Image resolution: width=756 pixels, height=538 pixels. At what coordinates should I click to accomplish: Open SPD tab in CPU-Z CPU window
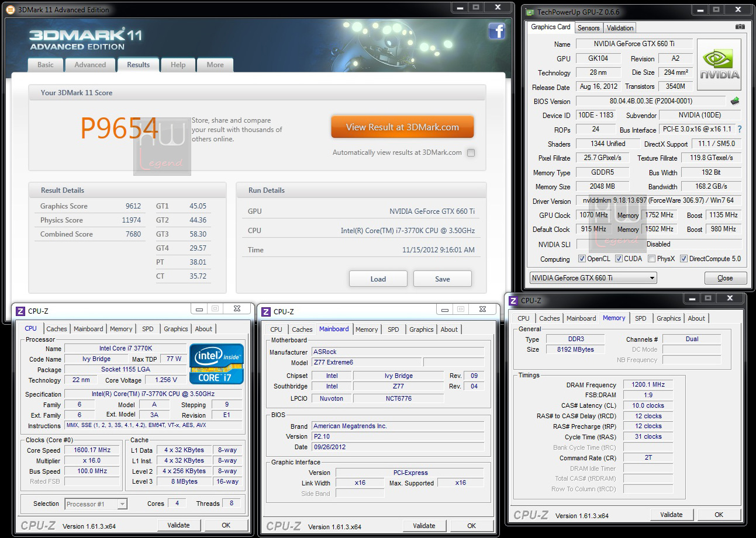(x=148, y=329)
